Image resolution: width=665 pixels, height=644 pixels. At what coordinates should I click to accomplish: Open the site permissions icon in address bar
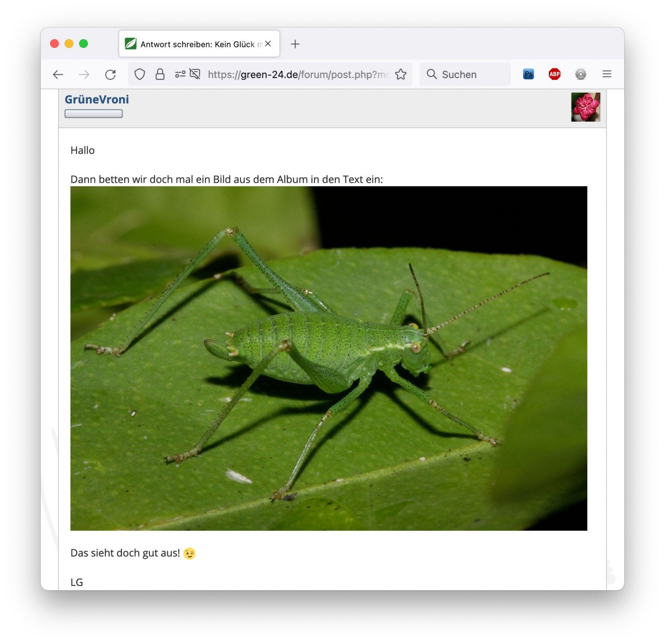[x=180, y=75]
